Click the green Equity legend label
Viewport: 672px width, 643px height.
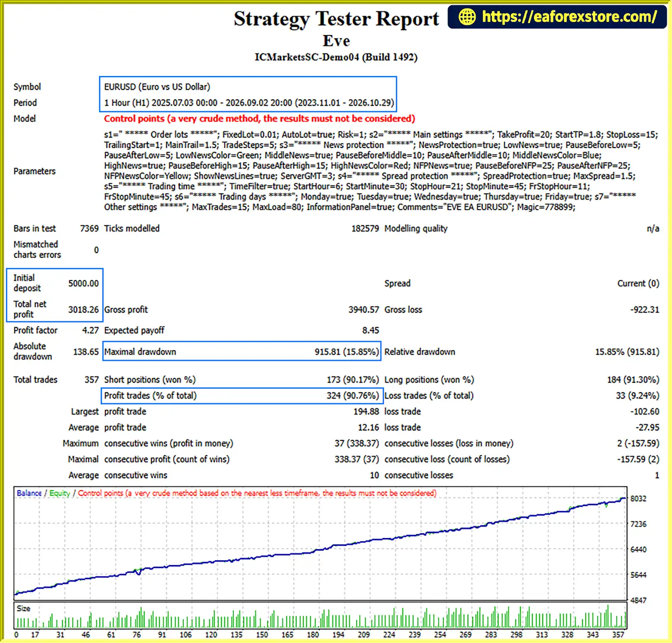pos(60,493)
